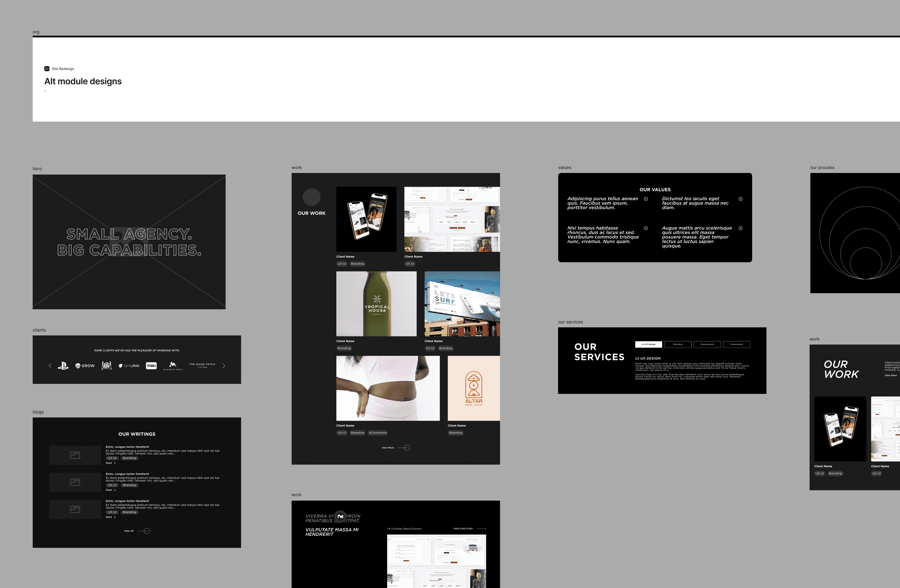The image size is (900, 588).
Task: Click the PlayStation client logo
Action: click(x=63, y=366)
